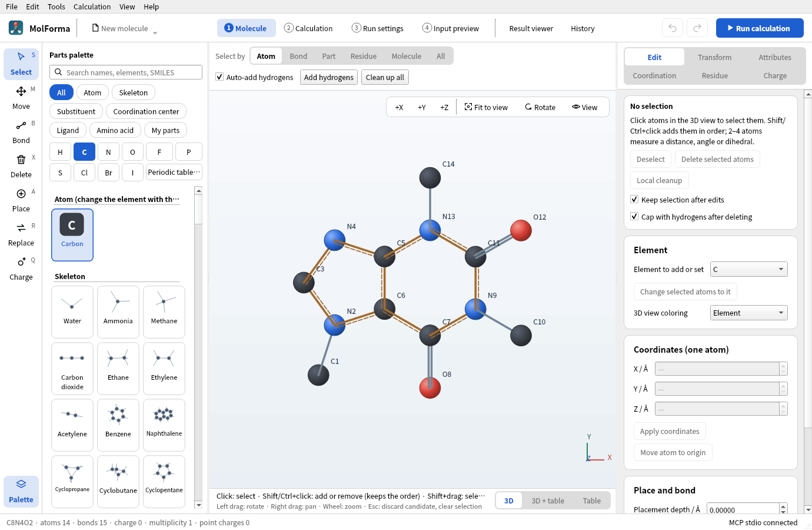Select the Place atom tool

21,200
